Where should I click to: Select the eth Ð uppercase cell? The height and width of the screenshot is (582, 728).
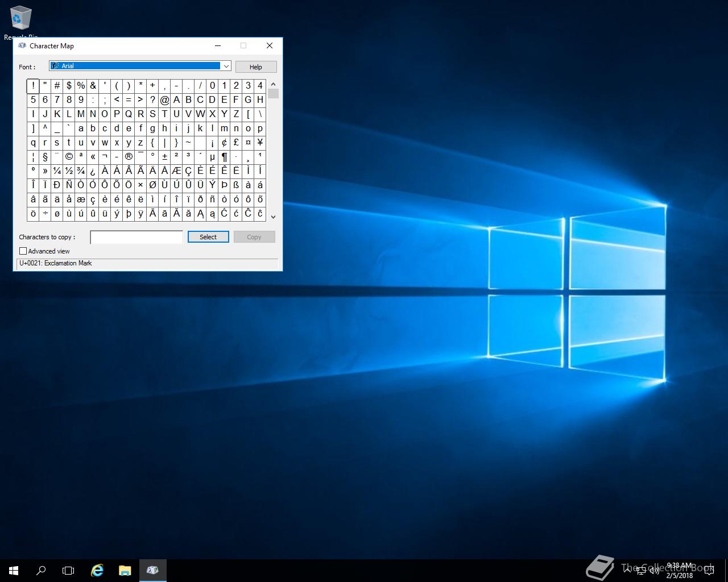[x=57, y=185]
